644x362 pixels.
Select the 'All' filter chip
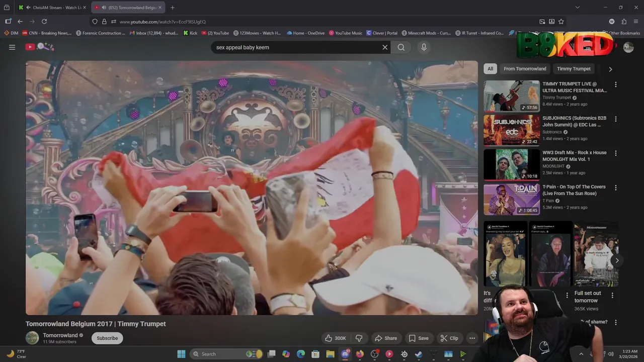coord(490,69)
